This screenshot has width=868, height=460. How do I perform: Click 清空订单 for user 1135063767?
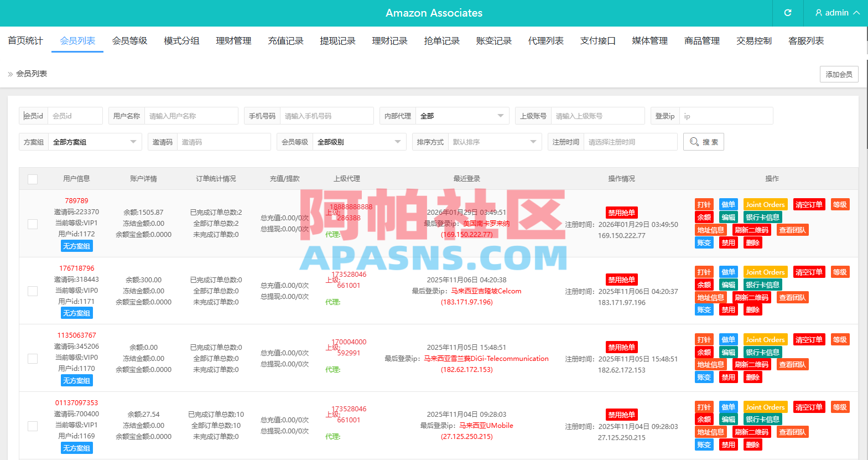[x=809, y=339]
